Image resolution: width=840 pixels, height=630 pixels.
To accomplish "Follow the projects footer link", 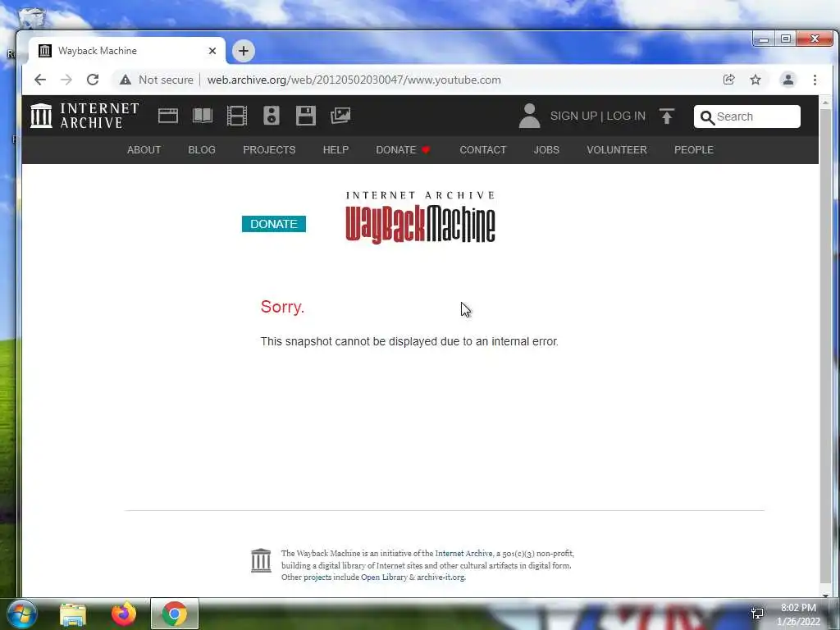I will point(317,577).
